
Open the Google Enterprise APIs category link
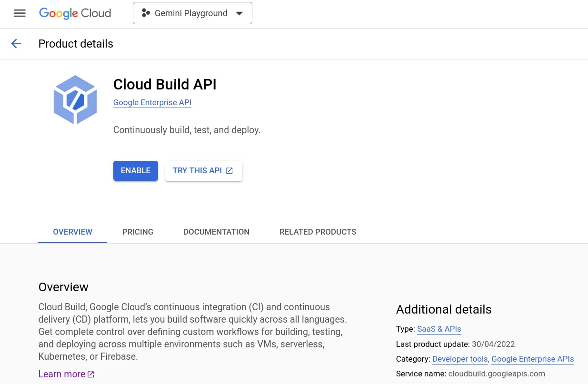[533, 359]
